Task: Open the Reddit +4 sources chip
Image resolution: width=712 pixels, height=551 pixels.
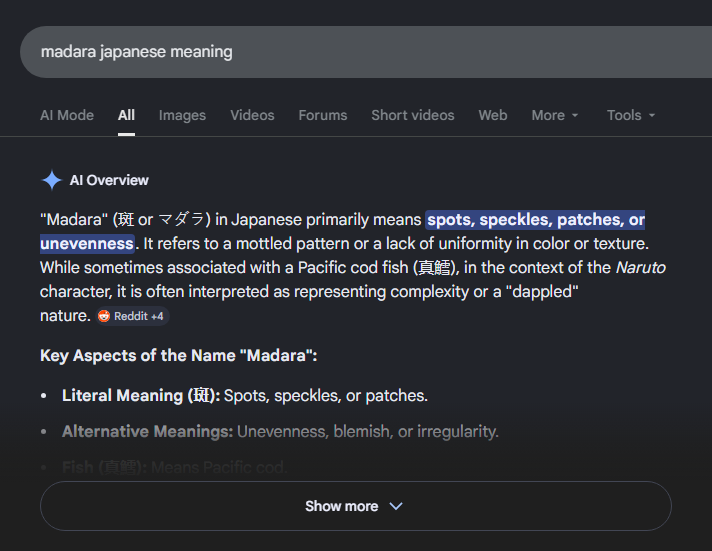Action: pos(132,316)
